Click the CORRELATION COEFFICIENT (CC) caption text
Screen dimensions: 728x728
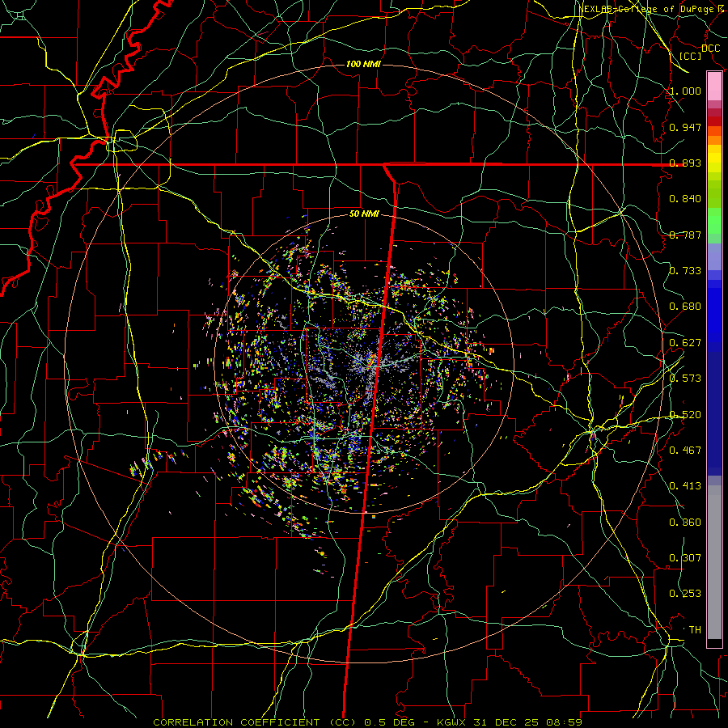click(x=252, y=722)
